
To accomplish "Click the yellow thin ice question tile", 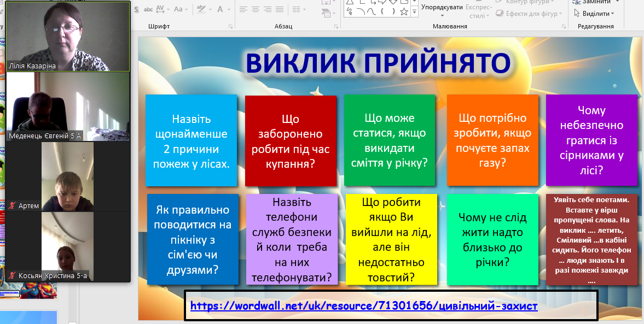I will (x=391, y=239).
